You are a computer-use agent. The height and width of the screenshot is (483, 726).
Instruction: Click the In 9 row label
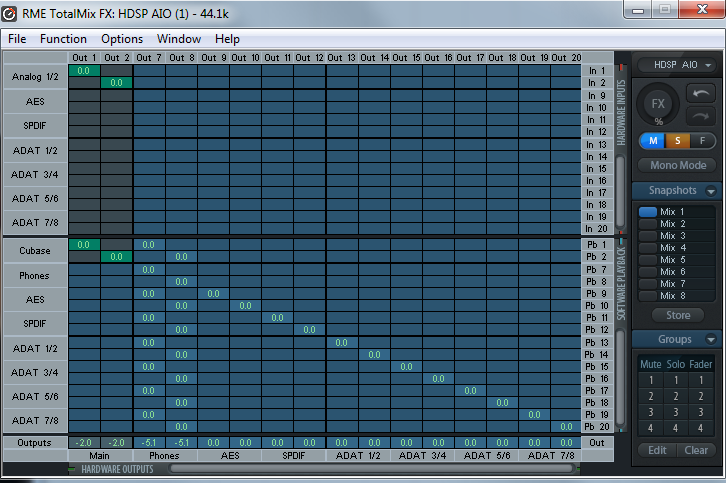tap(597, 96)
